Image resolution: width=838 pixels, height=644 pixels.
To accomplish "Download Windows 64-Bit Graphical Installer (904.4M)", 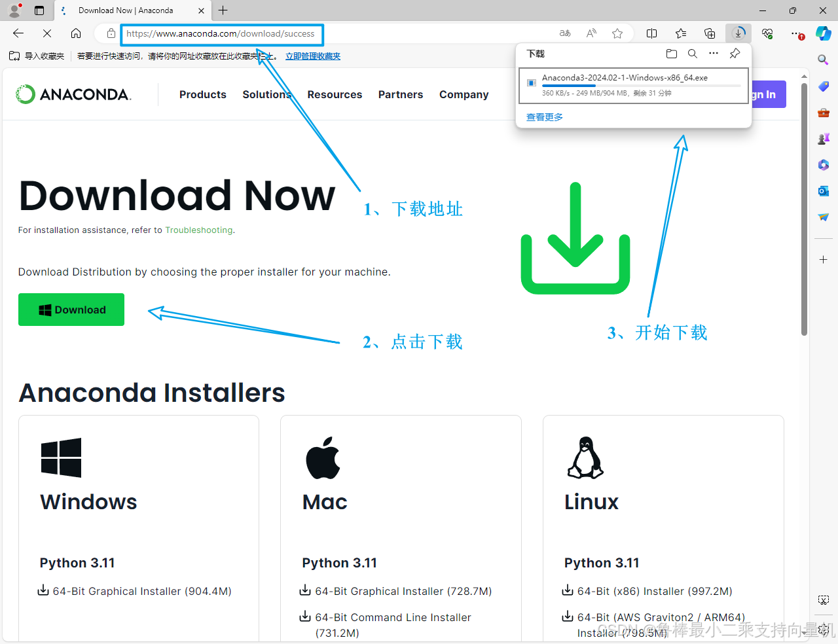I will [135, 591].
